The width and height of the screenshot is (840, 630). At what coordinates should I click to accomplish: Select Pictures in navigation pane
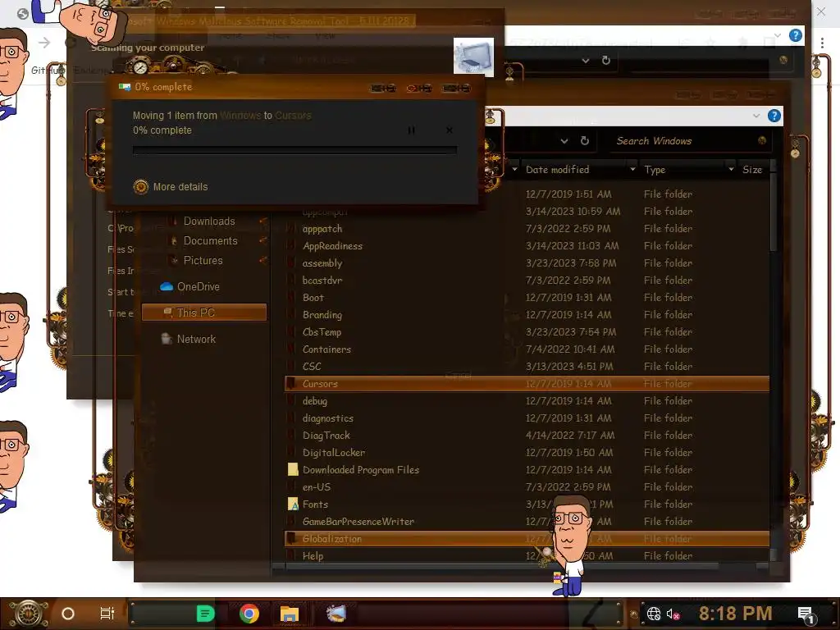pos(203,260)
